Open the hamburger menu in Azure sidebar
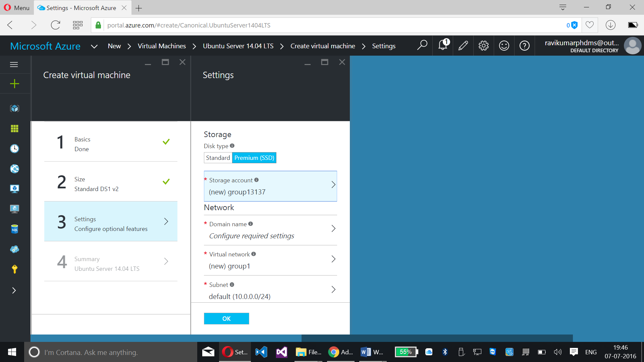This screenshot has height=362, width=644. click(x=14, y=65)
